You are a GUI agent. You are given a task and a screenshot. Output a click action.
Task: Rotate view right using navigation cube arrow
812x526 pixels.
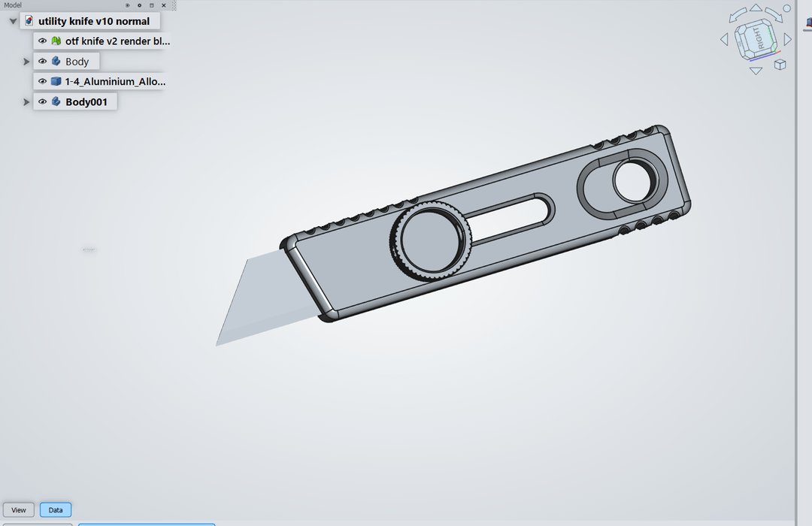click(787, 38)
